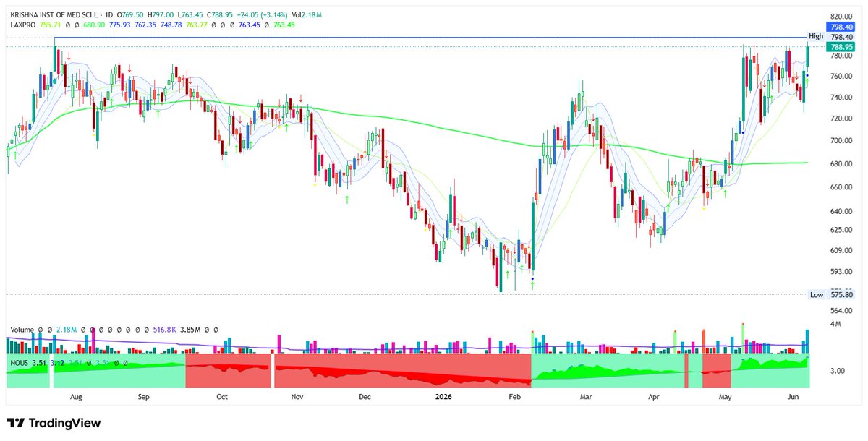The width and height of the screenshot is (868, 441).
Task: Click the Oct label on the time axis
Action: coord(222,397)
